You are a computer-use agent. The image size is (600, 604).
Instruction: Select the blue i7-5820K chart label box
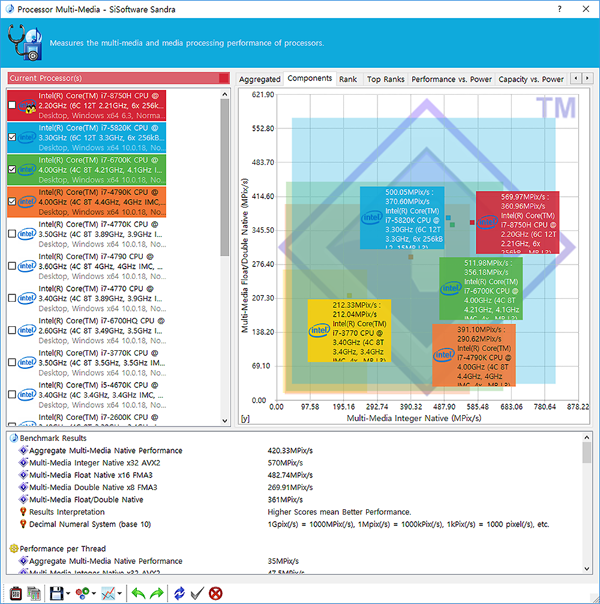tap(402, 218)
